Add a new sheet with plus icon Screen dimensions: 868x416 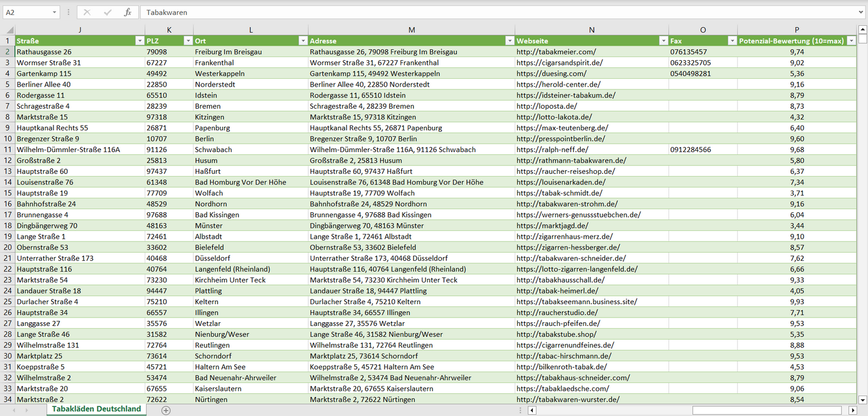pos(166,410)
